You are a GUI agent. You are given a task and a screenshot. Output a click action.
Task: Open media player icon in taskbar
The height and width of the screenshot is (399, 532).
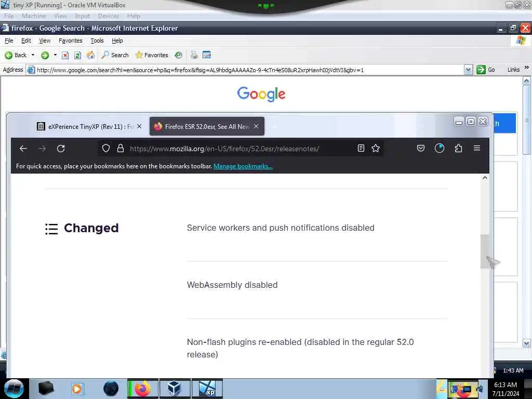[77, 389]
